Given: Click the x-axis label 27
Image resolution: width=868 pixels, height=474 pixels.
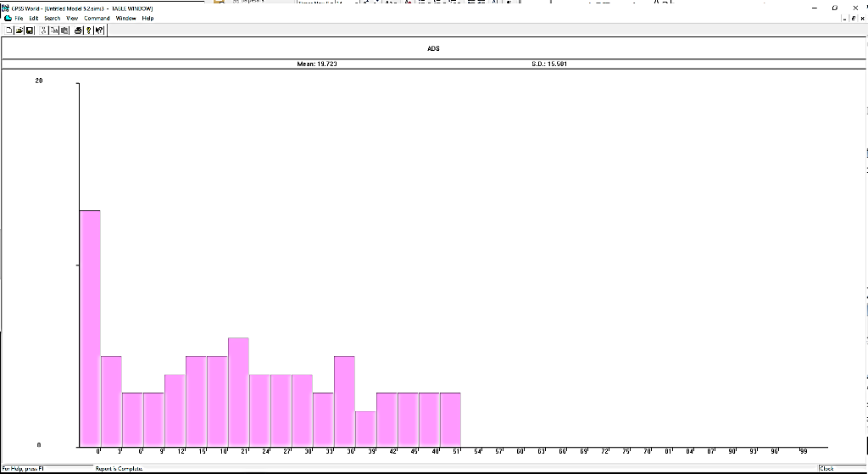Looking at the screenshot, I should (287, 451).
